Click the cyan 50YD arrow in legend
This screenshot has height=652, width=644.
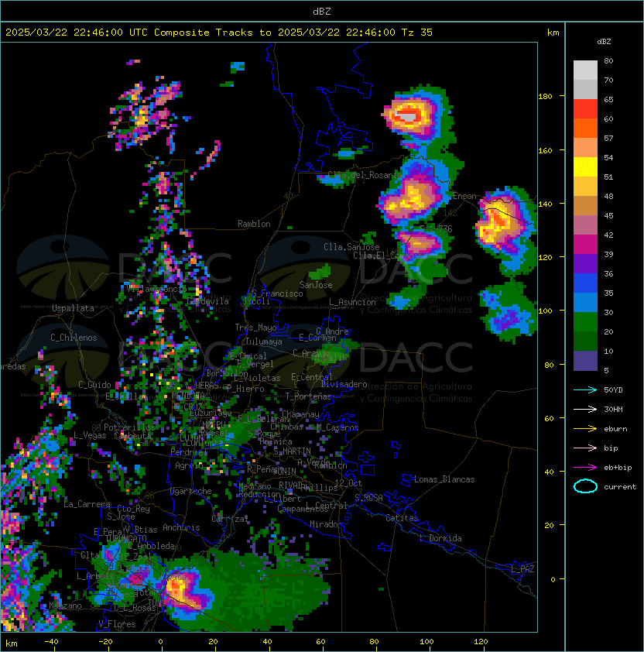[x=585, y=389]
